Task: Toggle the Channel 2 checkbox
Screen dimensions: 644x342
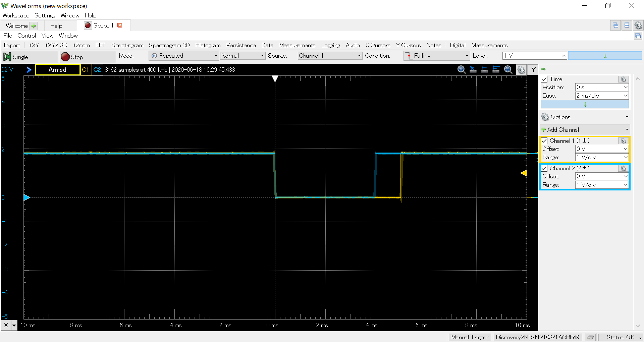Action: point(544,168)
